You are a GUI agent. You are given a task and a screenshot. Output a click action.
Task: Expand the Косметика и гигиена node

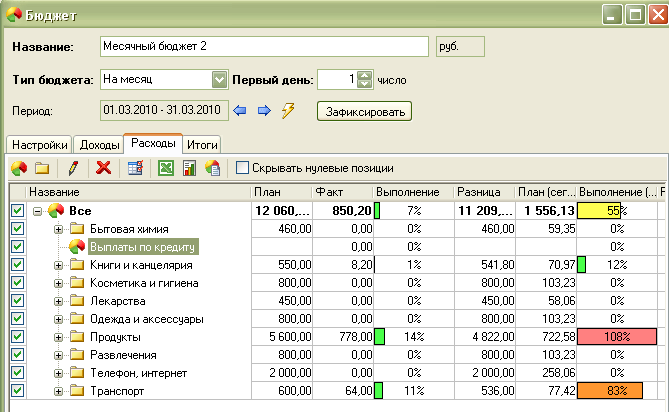point(58,283)
